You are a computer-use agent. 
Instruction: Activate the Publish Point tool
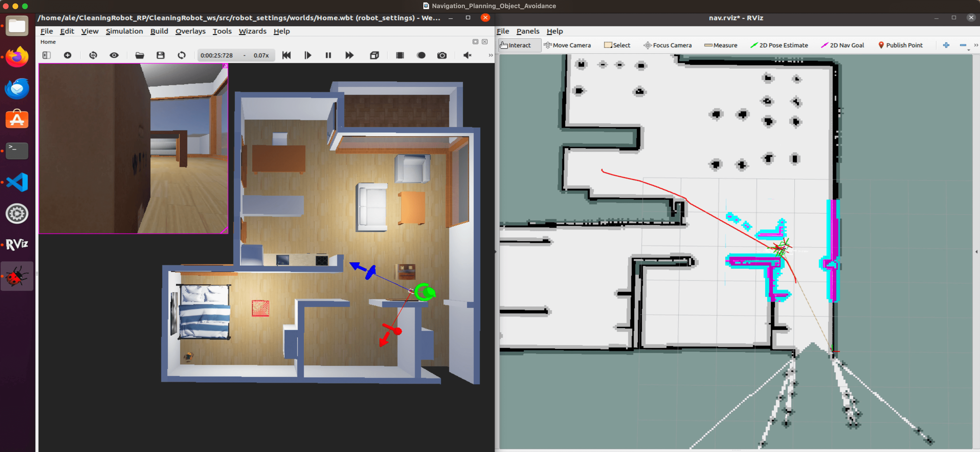900,45
